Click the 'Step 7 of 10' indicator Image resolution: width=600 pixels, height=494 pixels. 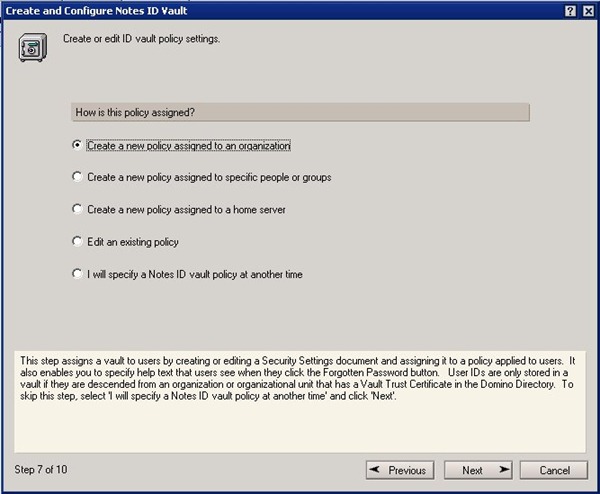pos(42,469)
